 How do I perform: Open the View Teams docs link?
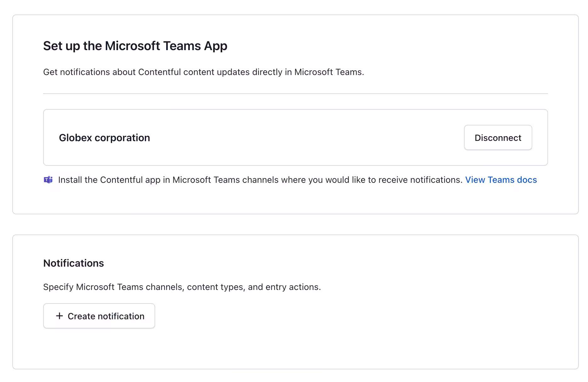pyautogui.click(x=501, y=180)
